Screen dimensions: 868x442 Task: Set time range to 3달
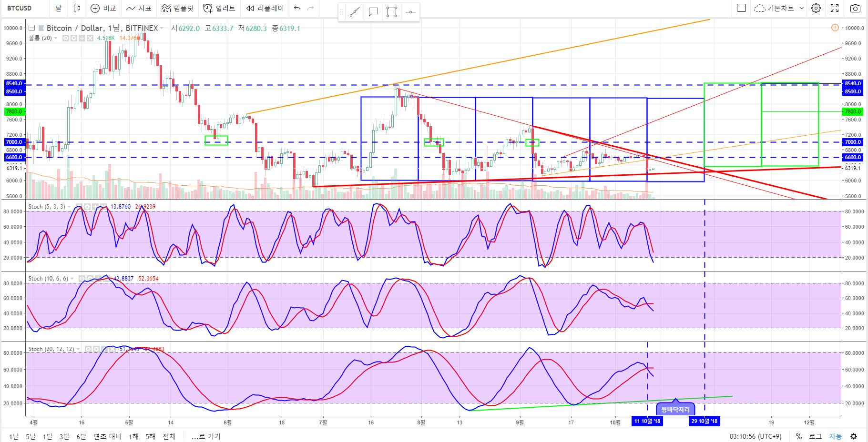(64, 436)
